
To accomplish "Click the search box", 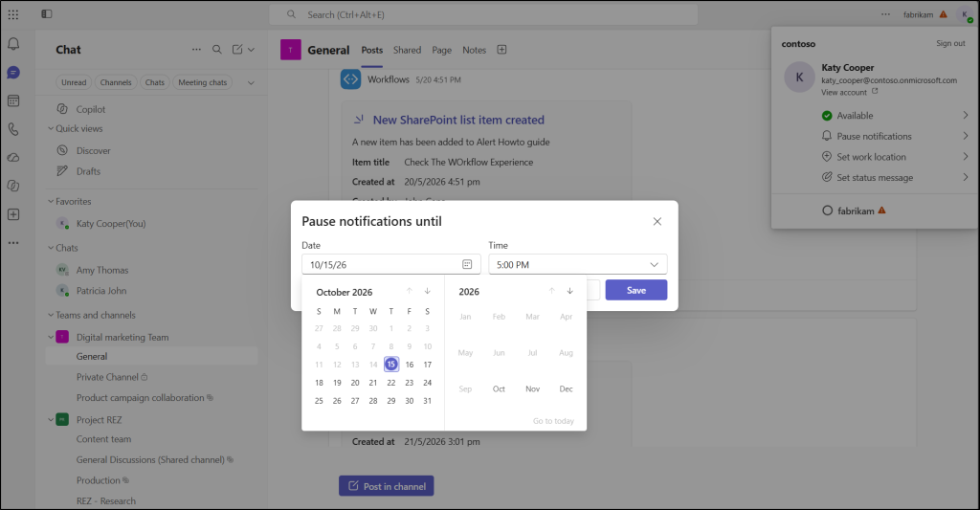I will click(x=483, y=14).
